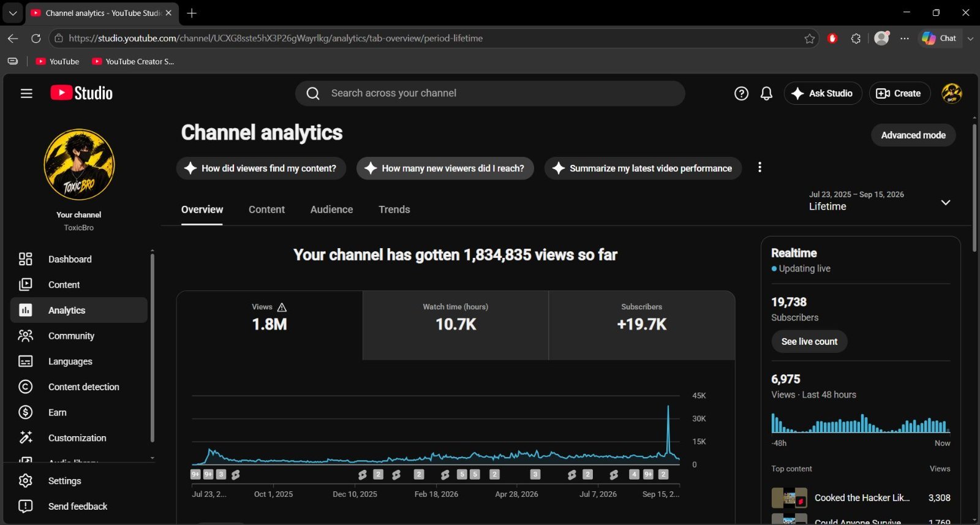This screenshot has height=525, width=980.
Task: Open the account avatar menu in Studio header
Action: pos(951,93)
